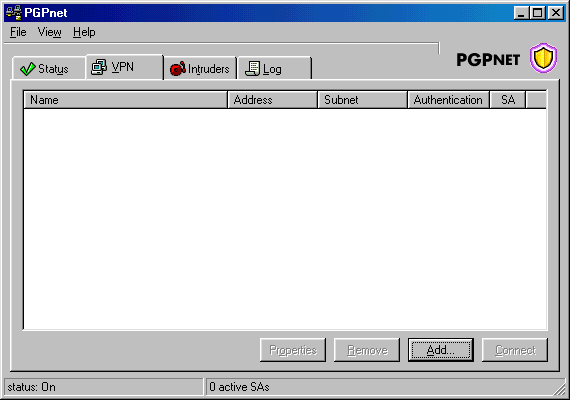
Task: Click the VPN computers tab icon
Action: 99,67
